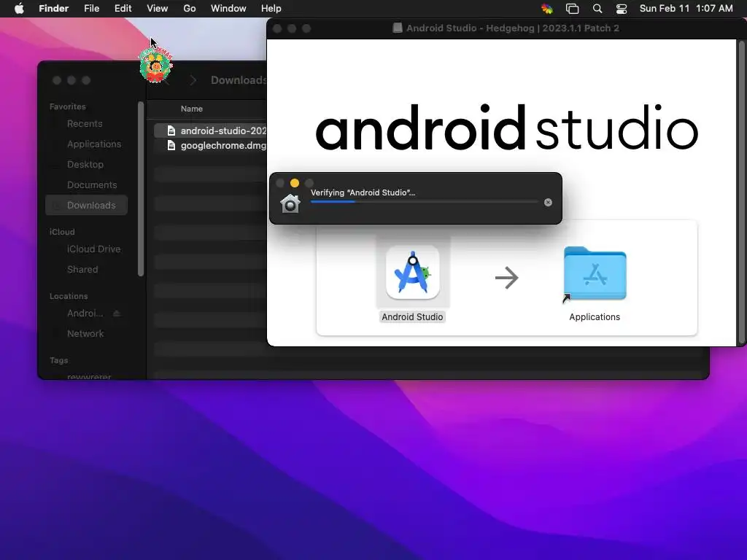Click the Name column header in Finder
The height and width of the screenshot is (560, 747).
point(192,109)
